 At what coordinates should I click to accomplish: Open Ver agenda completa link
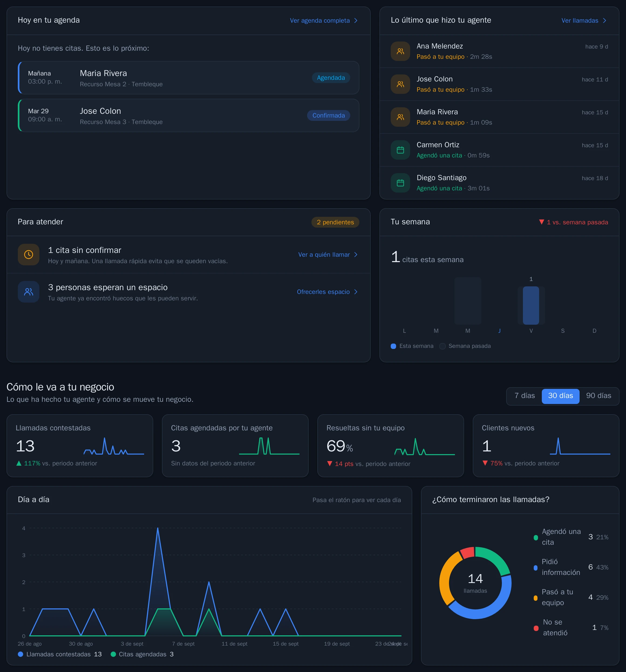tap(324, 20)
